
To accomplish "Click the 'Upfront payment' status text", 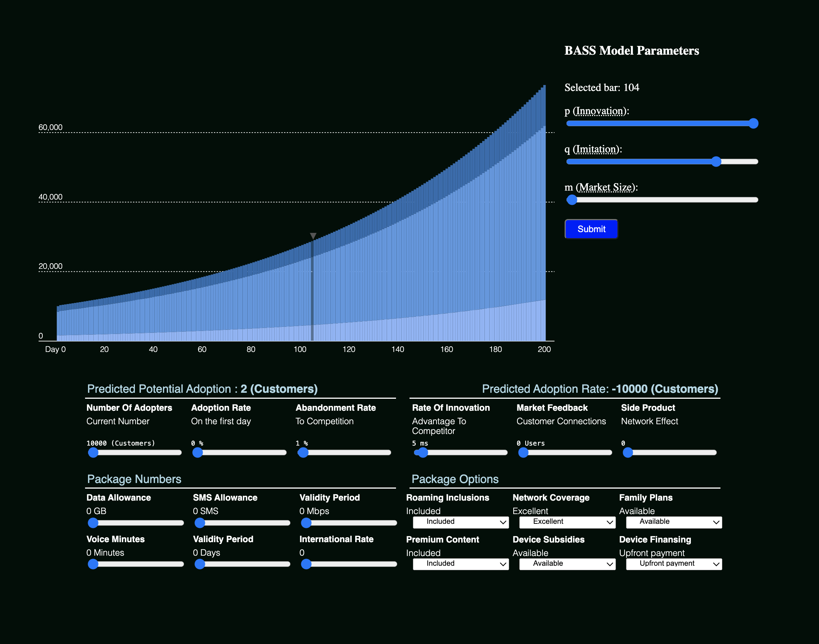I will [652, 553].
